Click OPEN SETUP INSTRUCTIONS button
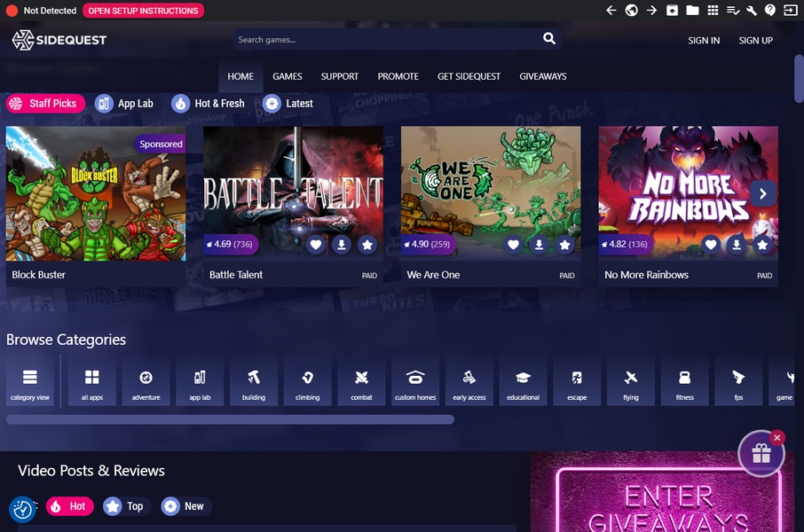Viewport: 804px width, 532px height. point(143,11)
